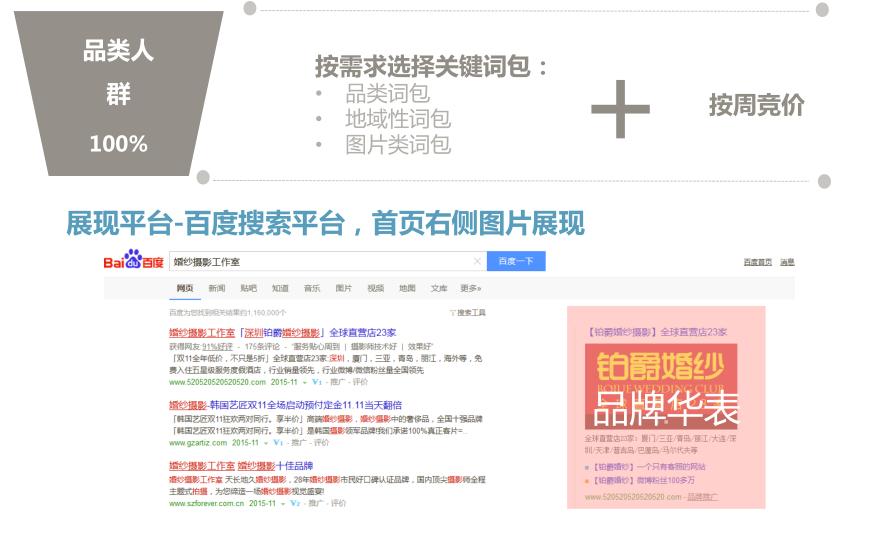Switch to the 新闻 tab

(x=217, y=288)
